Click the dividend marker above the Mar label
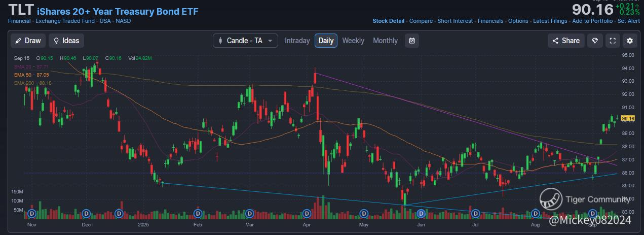This screenshot has height=235, width=644. click(250, 213)
